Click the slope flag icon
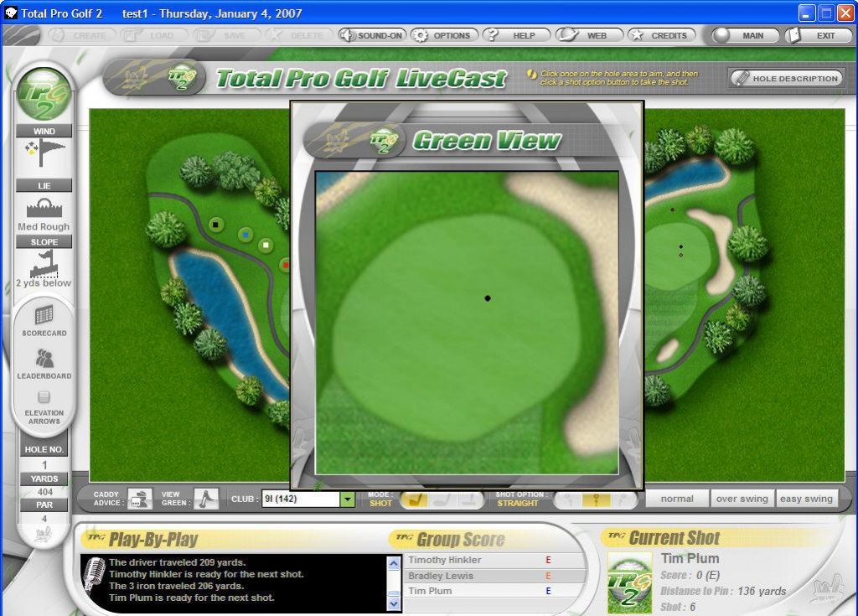The width and height of the screenshot is (858, 616). tap(44, 263)
